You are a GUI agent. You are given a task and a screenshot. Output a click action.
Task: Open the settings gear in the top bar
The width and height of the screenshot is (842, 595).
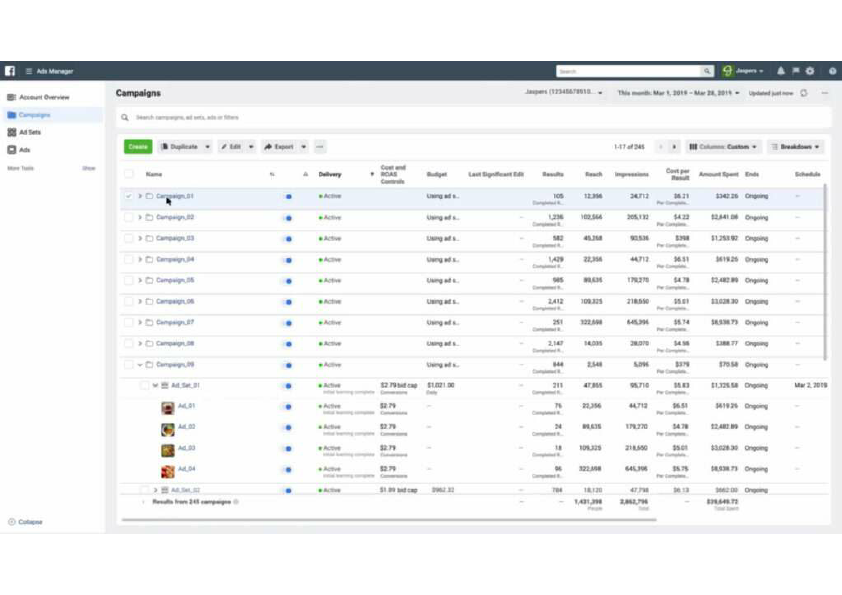pyautogui.click(x=810, y=71)
